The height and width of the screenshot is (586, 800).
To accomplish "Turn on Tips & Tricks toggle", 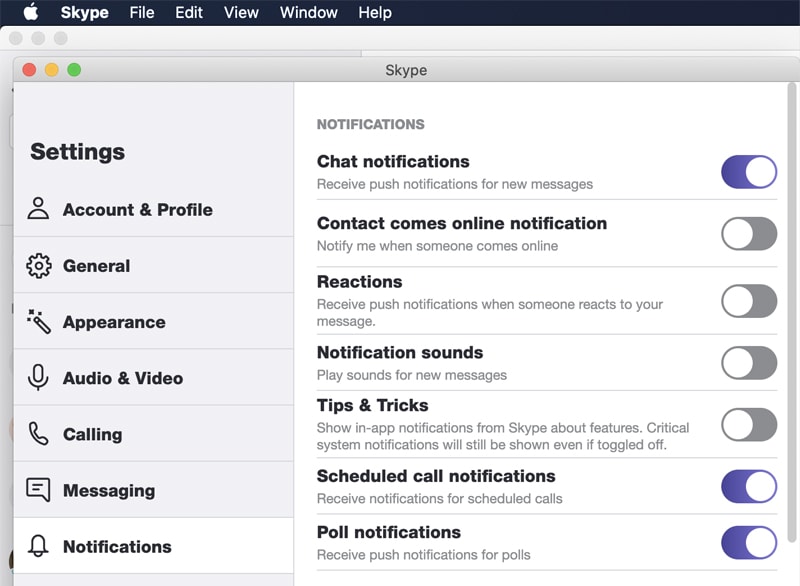I will point(749,425).
